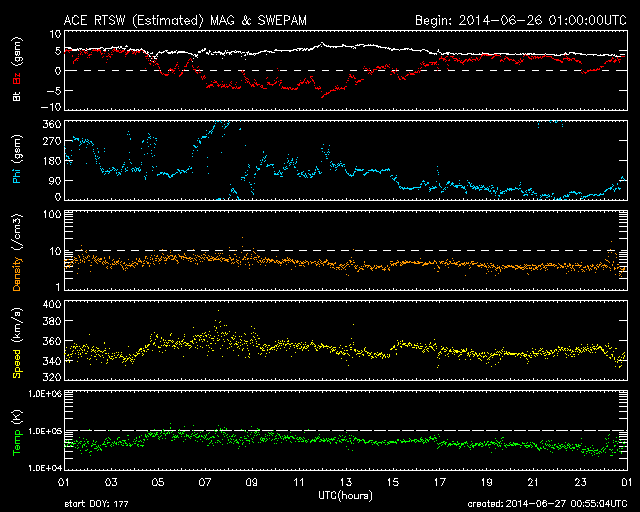Click the "100" tick on the Density axis

click(x=52, y=214)
